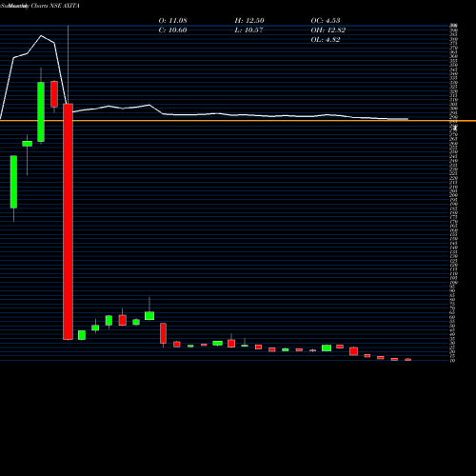Click the 'OC: 4.53' value
The image size is (476, 476).
point(326,21)
